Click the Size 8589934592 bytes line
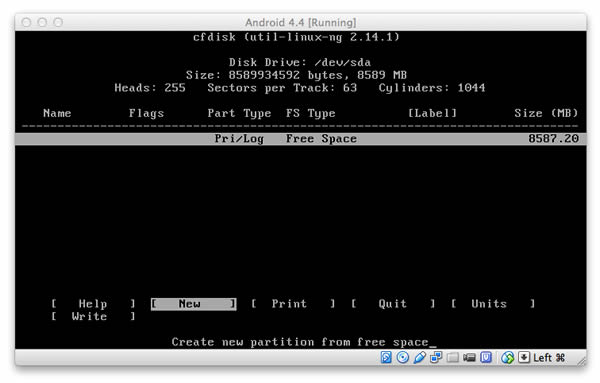Viewport: 600px width, 383px height. (297, 75)
